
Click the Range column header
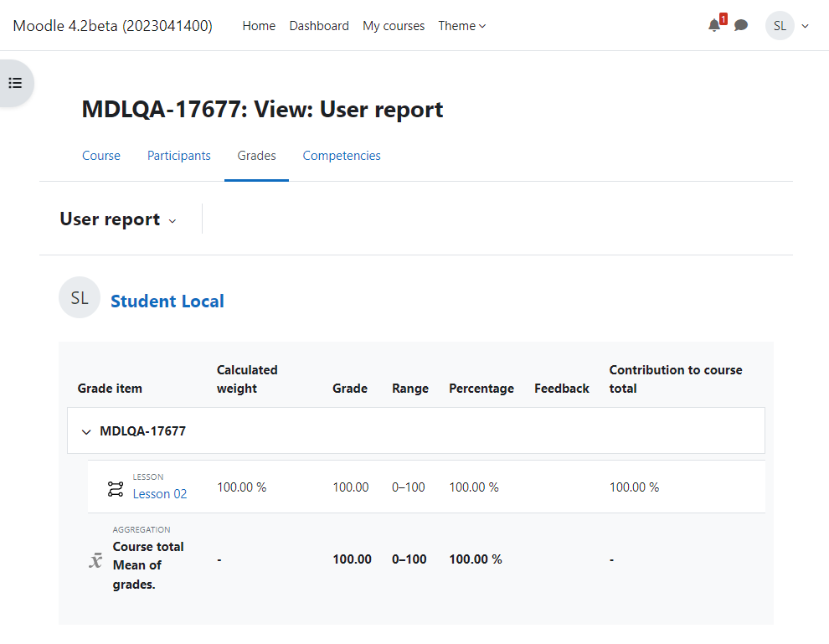(410, 388)
